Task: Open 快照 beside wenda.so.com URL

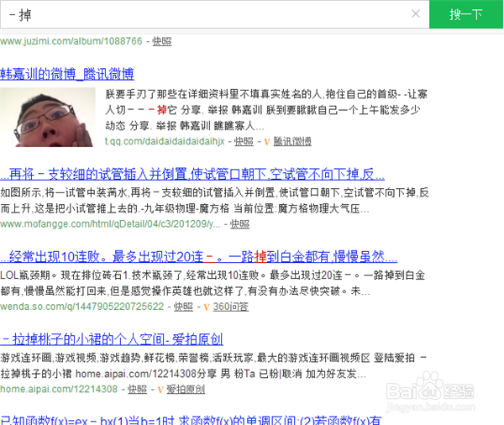Action: coord(183,307)
